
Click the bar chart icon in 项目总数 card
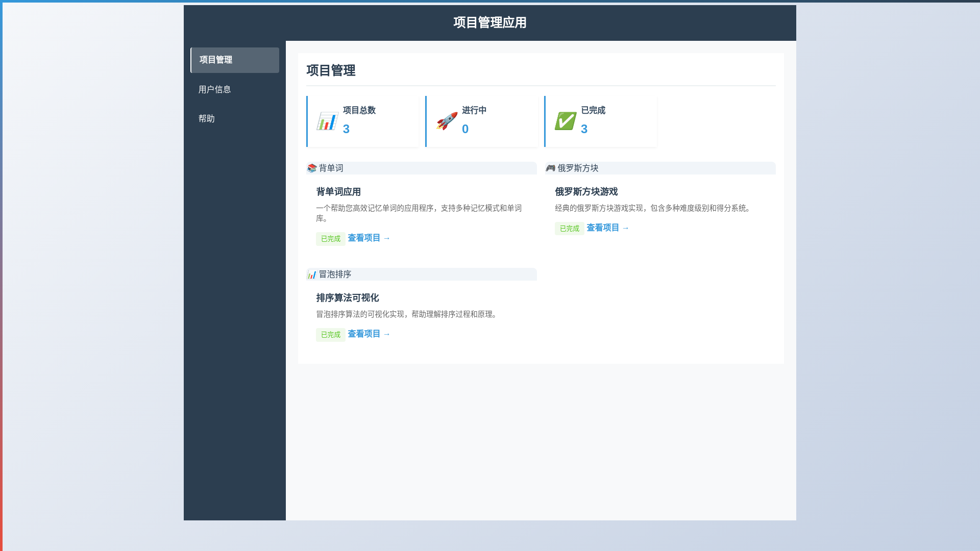click(327, 121)
